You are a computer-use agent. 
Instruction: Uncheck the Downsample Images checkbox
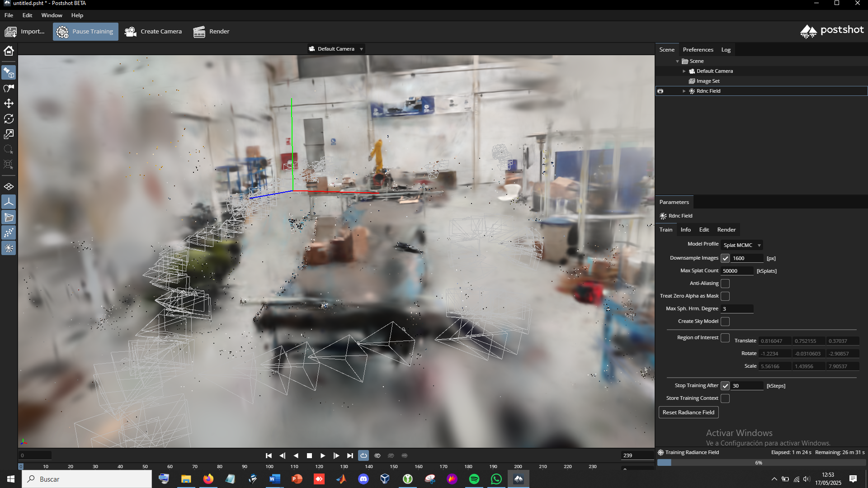pos(725,258)
